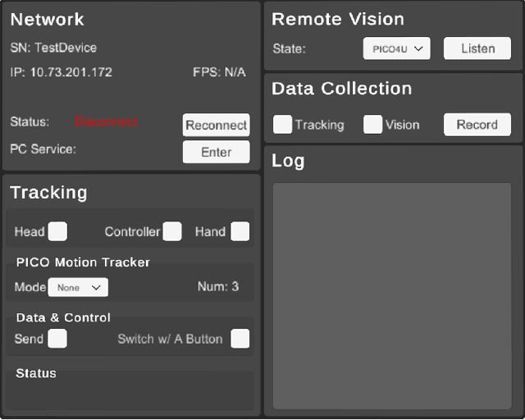Click the SN: TestDevice label
This screenshot has height=420, width=525.
coord(53,48)
